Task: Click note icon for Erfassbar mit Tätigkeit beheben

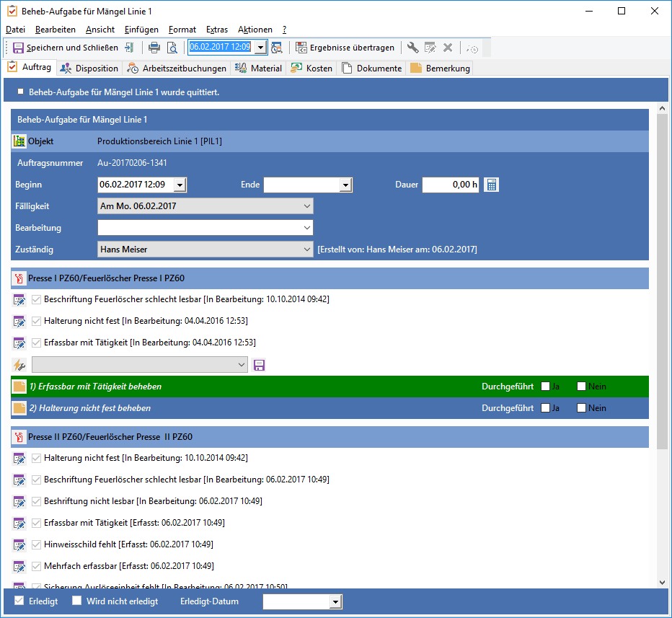Action: 19,387
